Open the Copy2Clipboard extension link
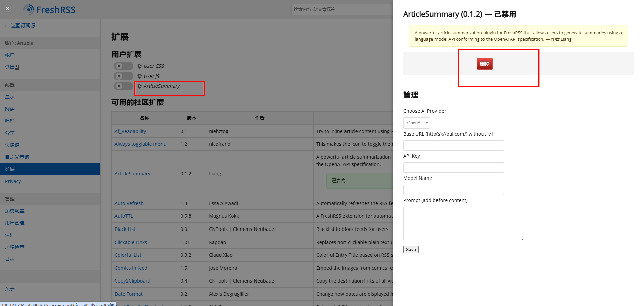Screen dimensions: 644x306 pos(132,281)
